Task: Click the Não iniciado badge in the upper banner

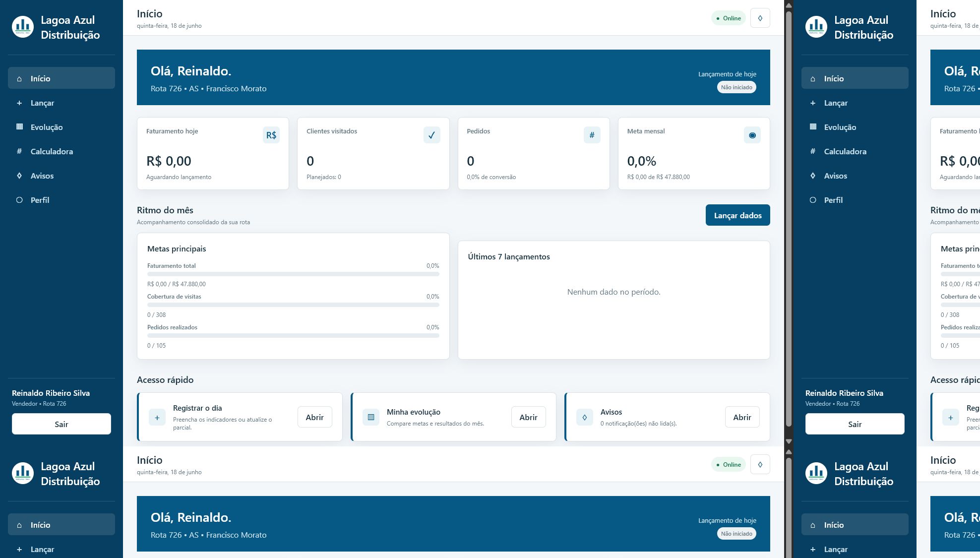Action: point(736,87)
